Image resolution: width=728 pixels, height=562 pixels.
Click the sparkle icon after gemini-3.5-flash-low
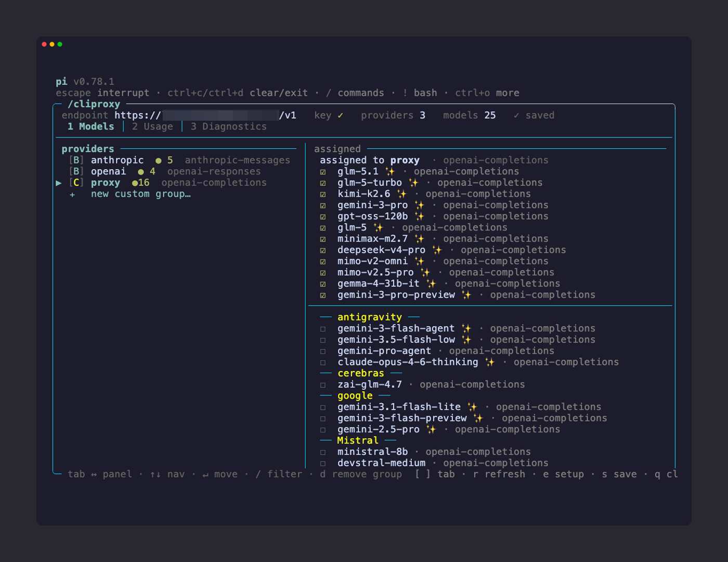coord(466,339)
